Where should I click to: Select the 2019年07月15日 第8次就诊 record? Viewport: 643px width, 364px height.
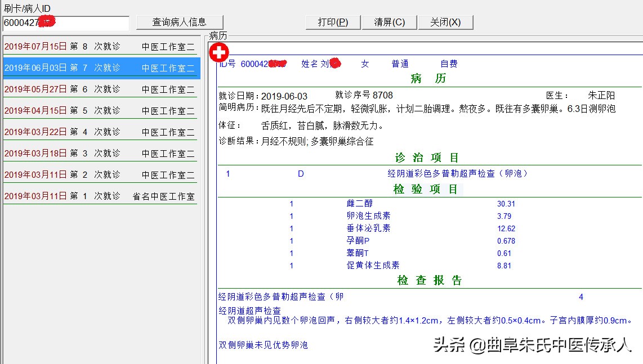(100, 47)
